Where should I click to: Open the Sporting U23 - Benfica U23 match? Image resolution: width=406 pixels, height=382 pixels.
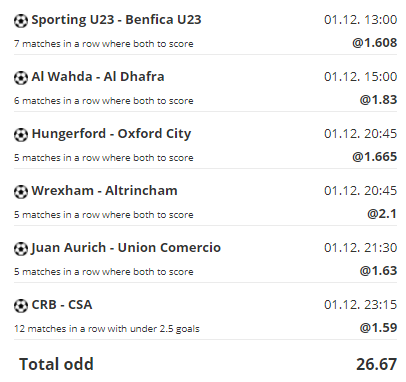point(116,20)
